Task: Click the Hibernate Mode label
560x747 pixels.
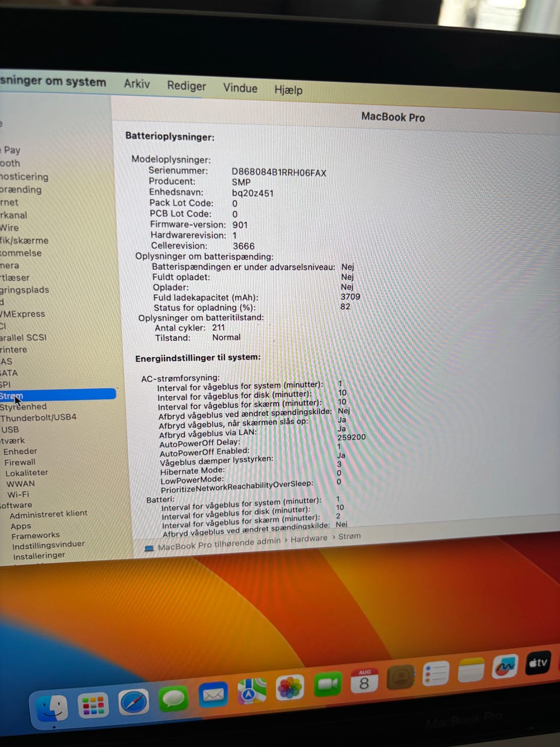Action: click(x=192, y=471)
